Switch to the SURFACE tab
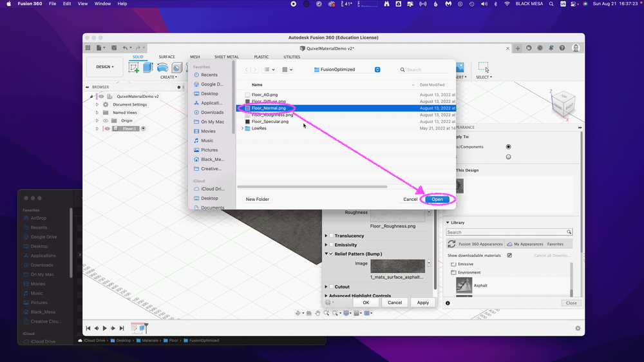 click(167, 57)
